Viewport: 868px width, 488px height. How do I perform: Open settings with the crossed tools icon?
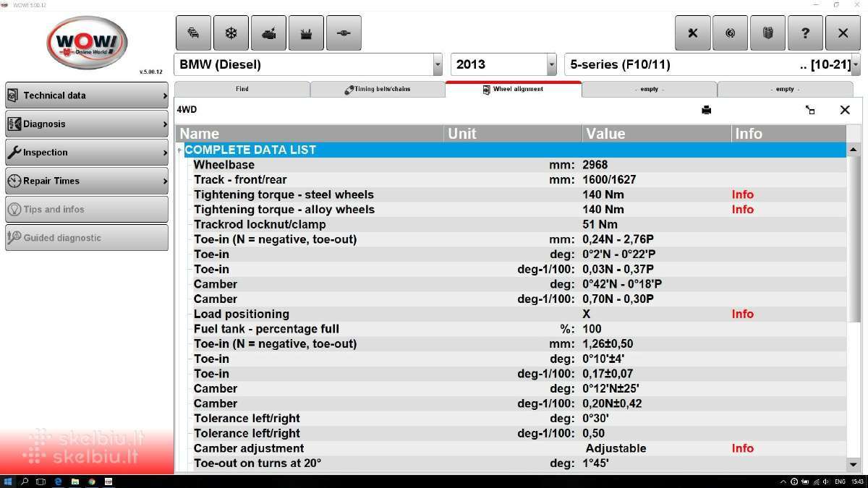point(693,33)
